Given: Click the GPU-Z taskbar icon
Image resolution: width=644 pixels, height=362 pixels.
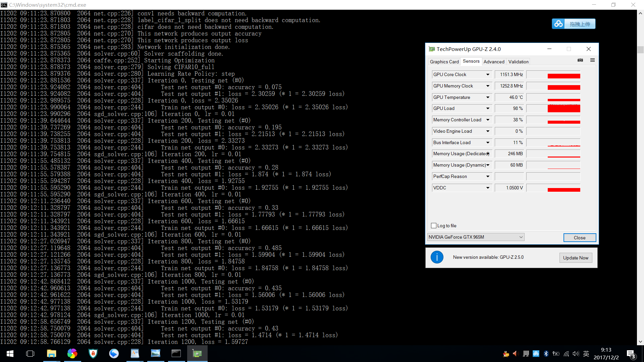Looking at the screenshot, I should click(197, 354).
